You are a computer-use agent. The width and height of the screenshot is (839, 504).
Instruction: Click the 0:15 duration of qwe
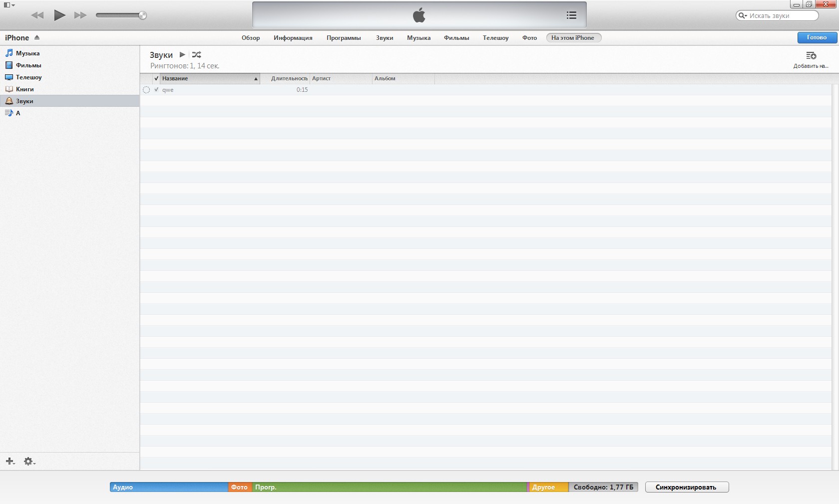tap(302, 90)
